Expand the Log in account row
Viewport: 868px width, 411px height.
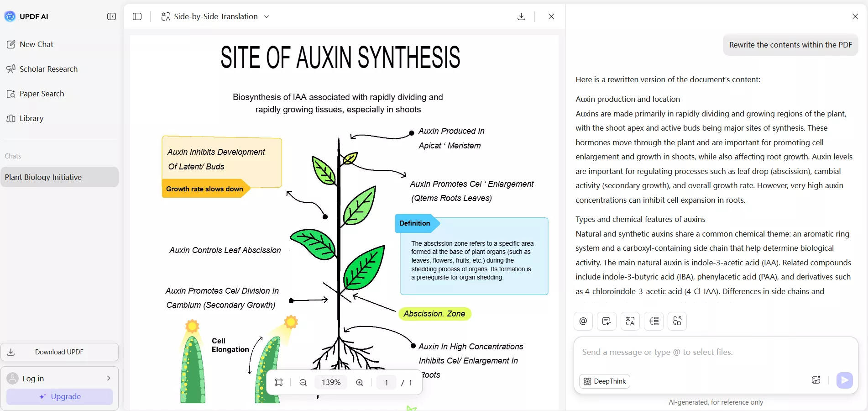pyautogui.click(x=59, y=378)
